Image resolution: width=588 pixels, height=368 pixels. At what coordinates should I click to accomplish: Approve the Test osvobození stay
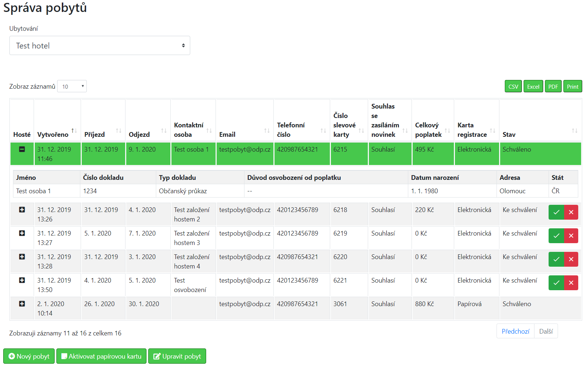pyautogui.click(x=556, y=283)
